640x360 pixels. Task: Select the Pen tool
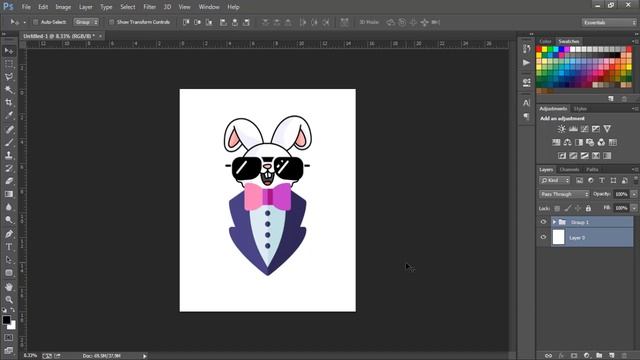pos(9,234)
